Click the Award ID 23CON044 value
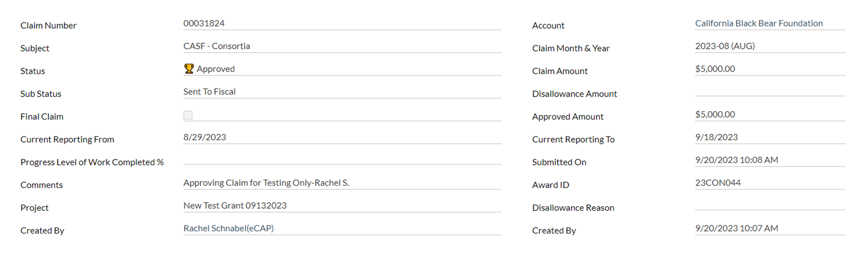 (x=718, y=183)
